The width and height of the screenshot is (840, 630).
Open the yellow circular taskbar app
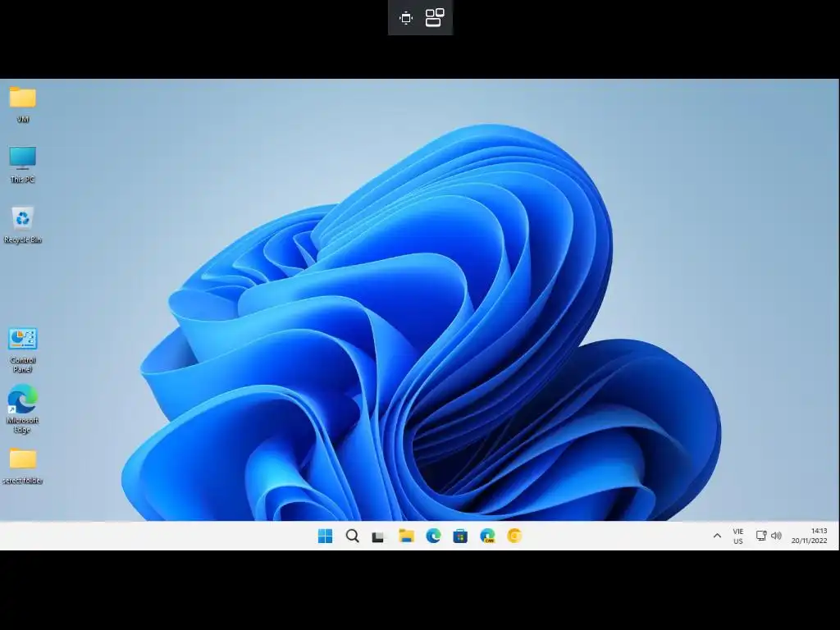(514, 536)
